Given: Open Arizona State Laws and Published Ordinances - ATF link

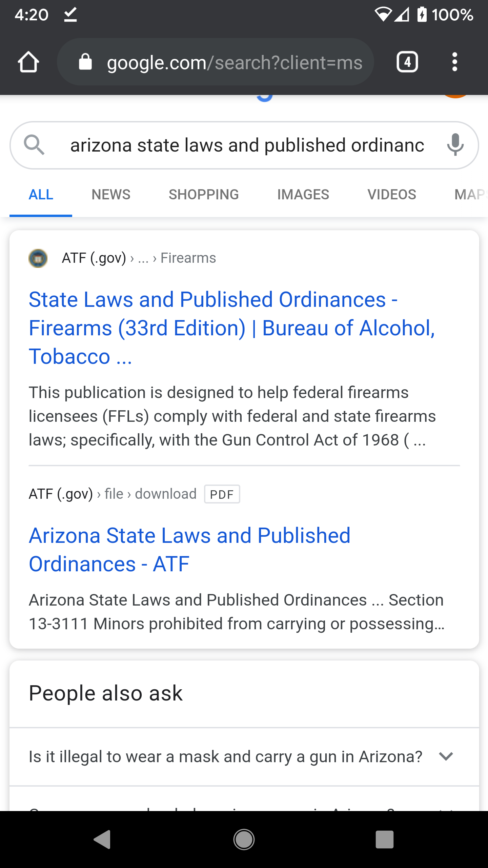Looking at the screenshot, I should coord(189,550).
